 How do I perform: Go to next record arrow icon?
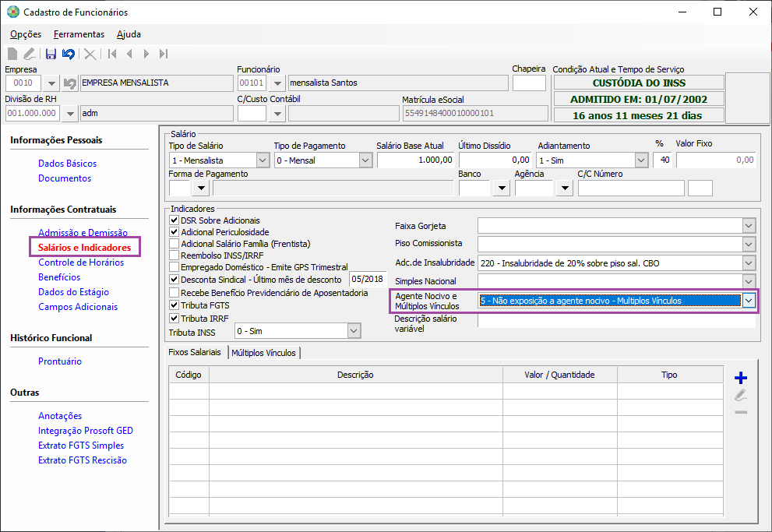146,54
